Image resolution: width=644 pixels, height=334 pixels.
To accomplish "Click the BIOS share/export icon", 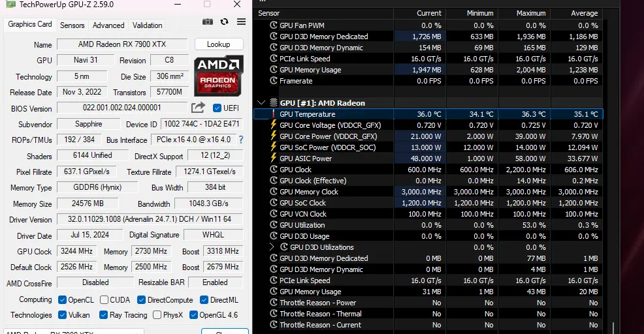I will tap(198, 108).
